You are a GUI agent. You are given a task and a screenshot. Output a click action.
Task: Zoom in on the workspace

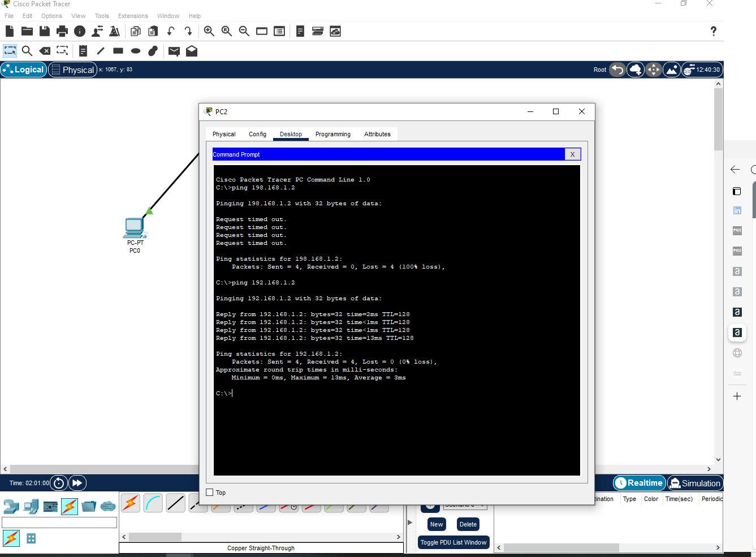tap(209, 31)
